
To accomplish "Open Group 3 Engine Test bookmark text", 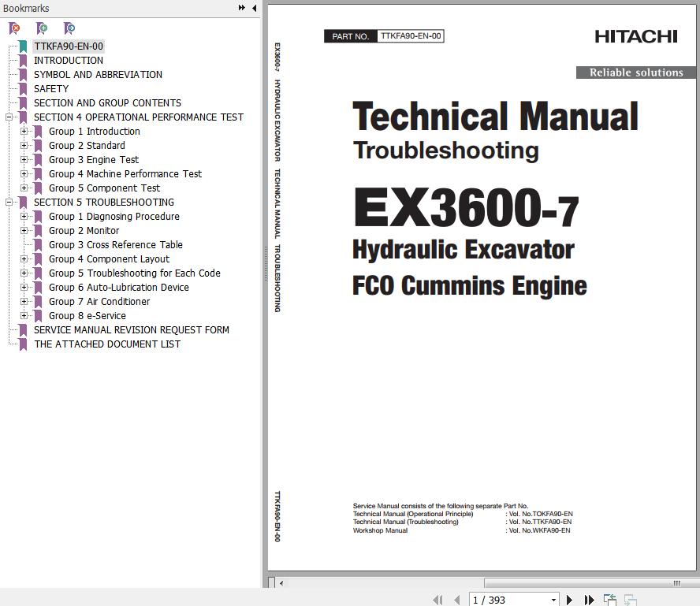I will (x=94, y=160).
